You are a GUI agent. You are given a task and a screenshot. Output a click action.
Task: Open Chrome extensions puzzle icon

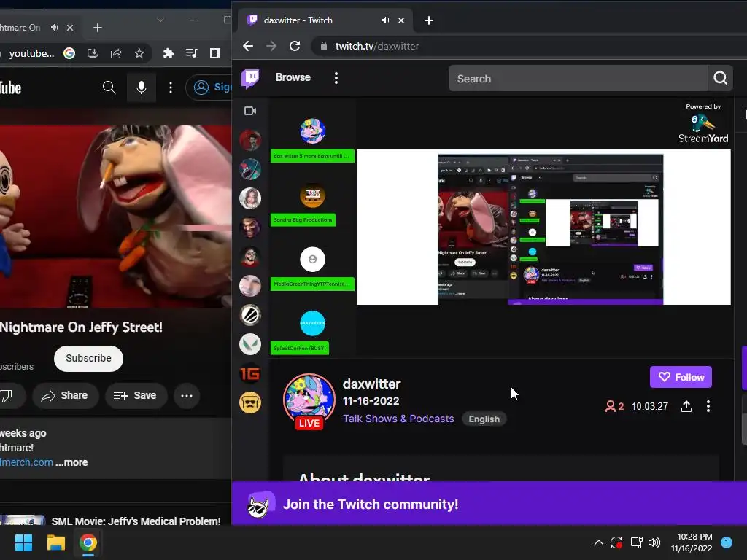click(x=169, y=53)
